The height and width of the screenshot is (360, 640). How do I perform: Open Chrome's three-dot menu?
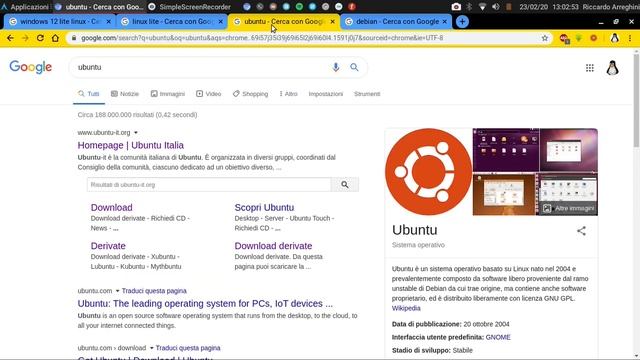[630, 38]
